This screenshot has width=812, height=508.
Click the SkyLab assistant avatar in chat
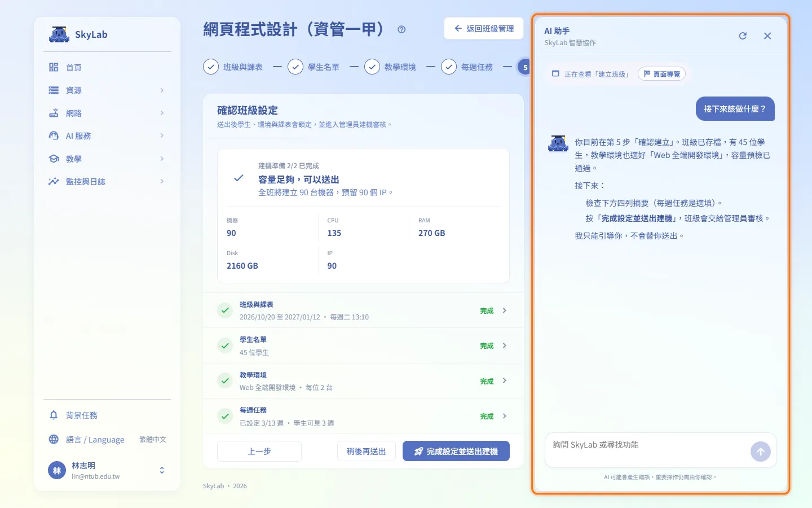click(558, 144)
